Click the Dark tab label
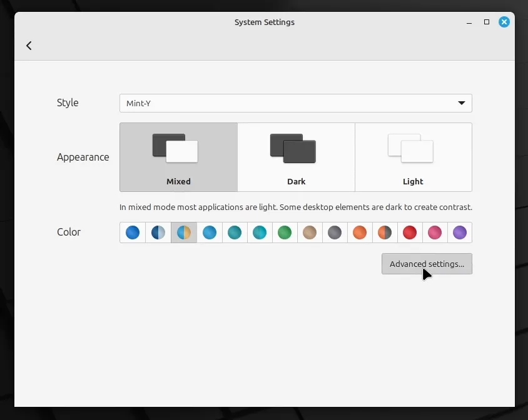The width and height of the screenshot is (528, 420). [x=296, y=181]
